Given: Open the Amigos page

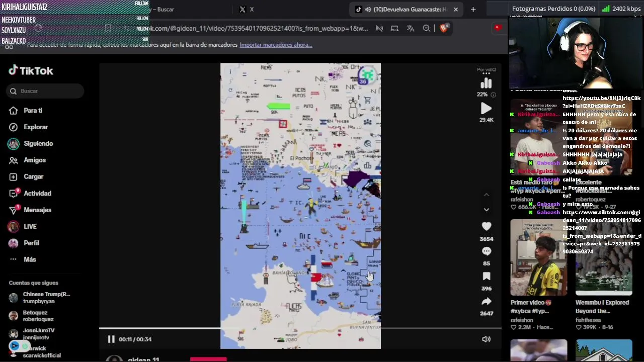Looking at the screenshot, I should pos(34,160).
